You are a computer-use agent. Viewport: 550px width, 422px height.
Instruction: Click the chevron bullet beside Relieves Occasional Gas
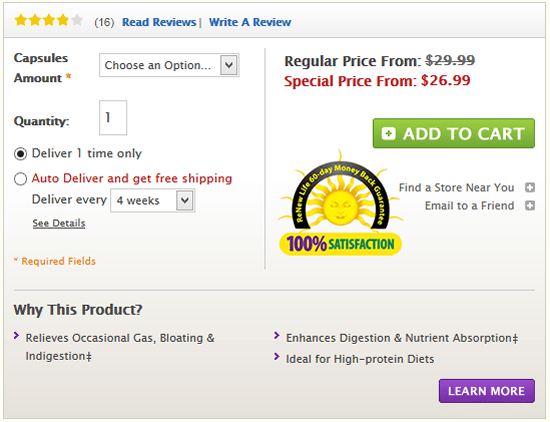(16, 335)
